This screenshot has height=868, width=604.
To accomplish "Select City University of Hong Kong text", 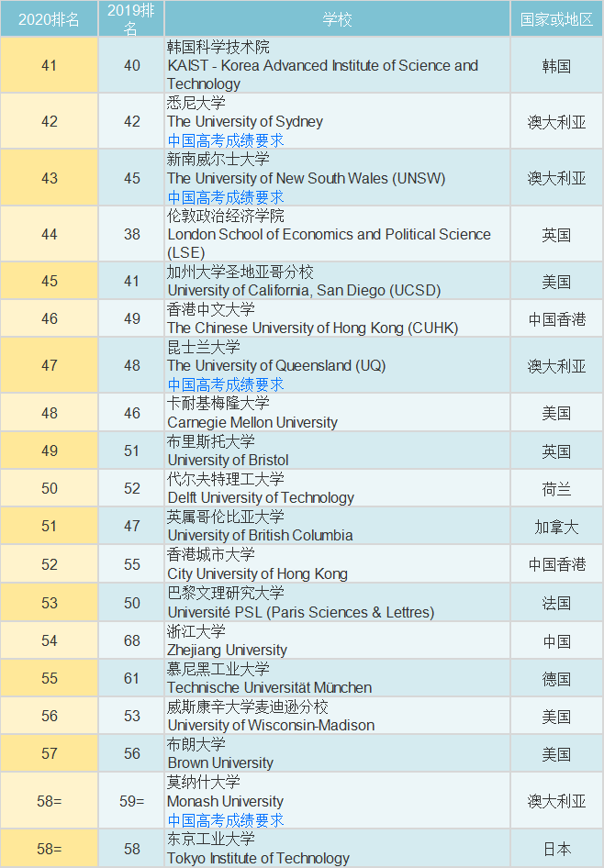I will click(x=257, y=573).
